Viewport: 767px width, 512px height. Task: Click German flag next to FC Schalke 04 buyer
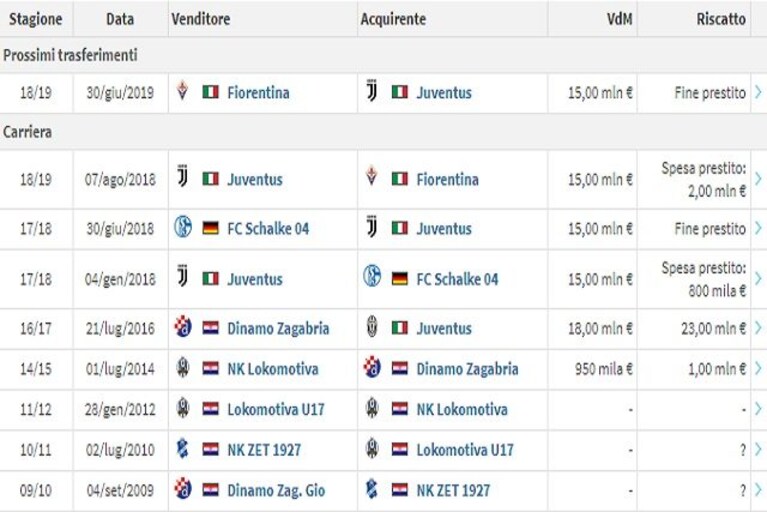(x=400, y=279)
